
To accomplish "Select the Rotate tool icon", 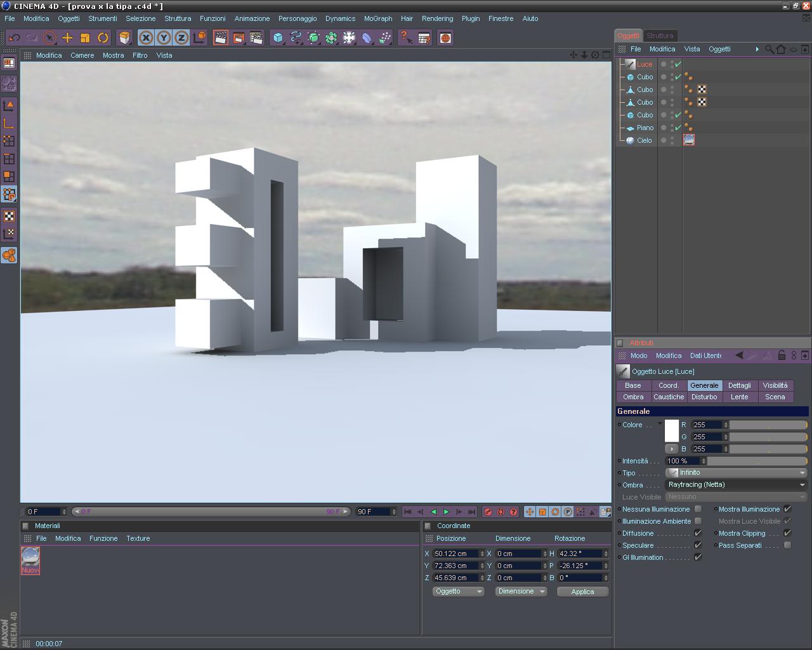I will click(103, 38).
